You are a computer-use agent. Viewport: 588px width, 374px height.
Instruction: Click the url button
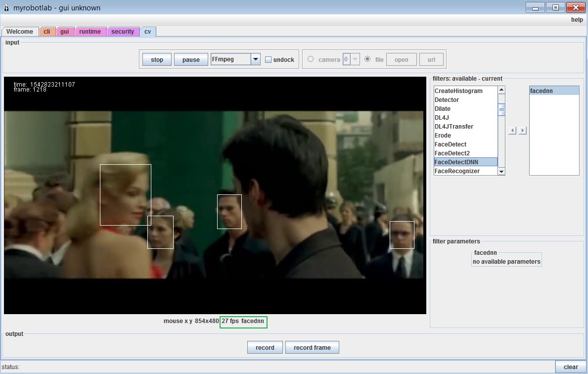coord(431,60)
